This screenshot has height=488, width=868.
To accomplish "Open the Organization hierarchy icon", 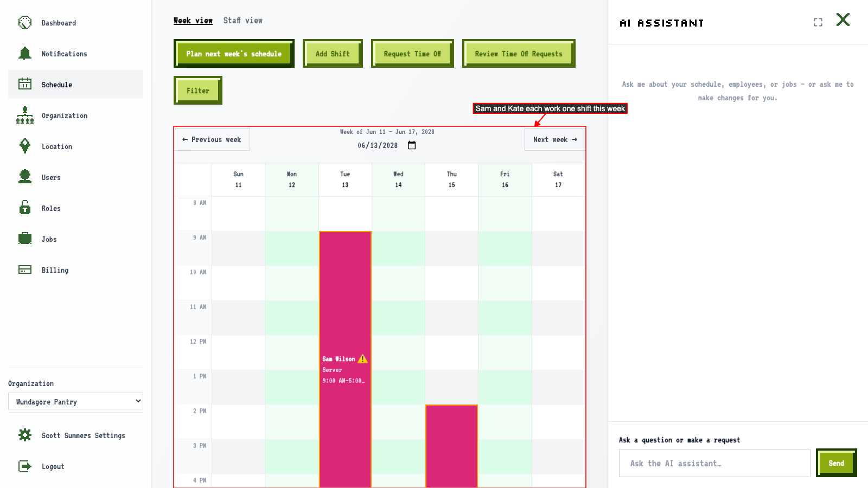I will click(25, 115).
